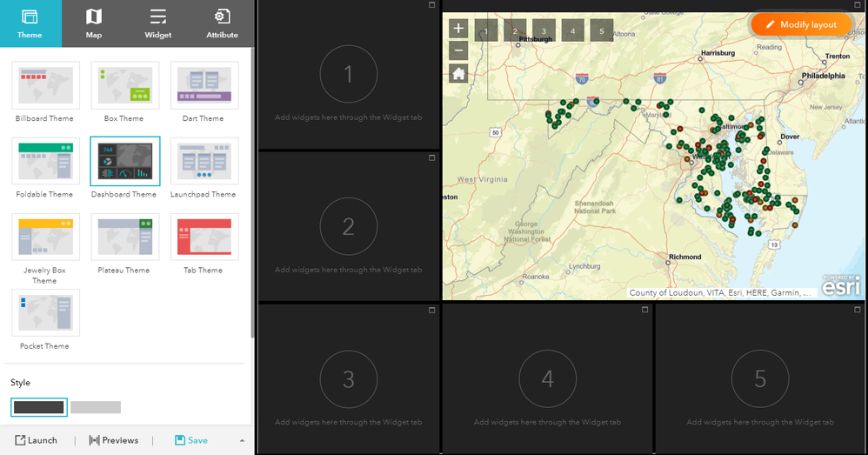The height and width of the screenshot is (455, 868).
Task: Launch the app
Action: tap(36, 440)
